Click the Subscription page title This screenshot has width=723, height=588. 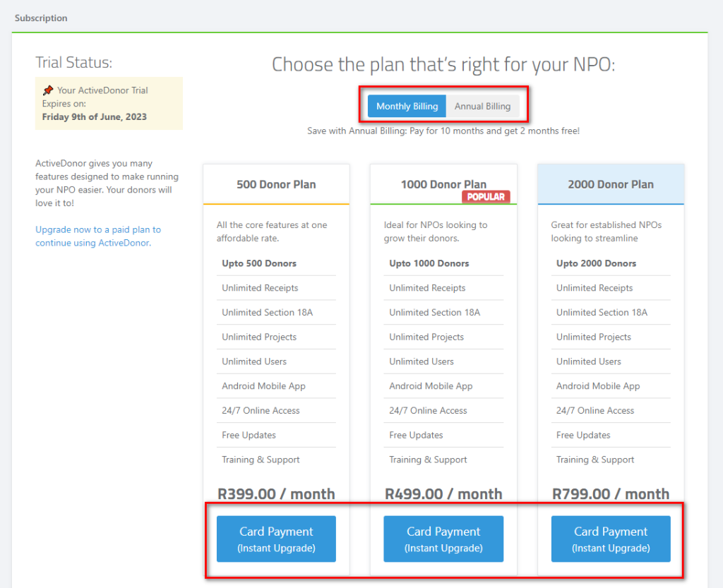tap(41, 18)
